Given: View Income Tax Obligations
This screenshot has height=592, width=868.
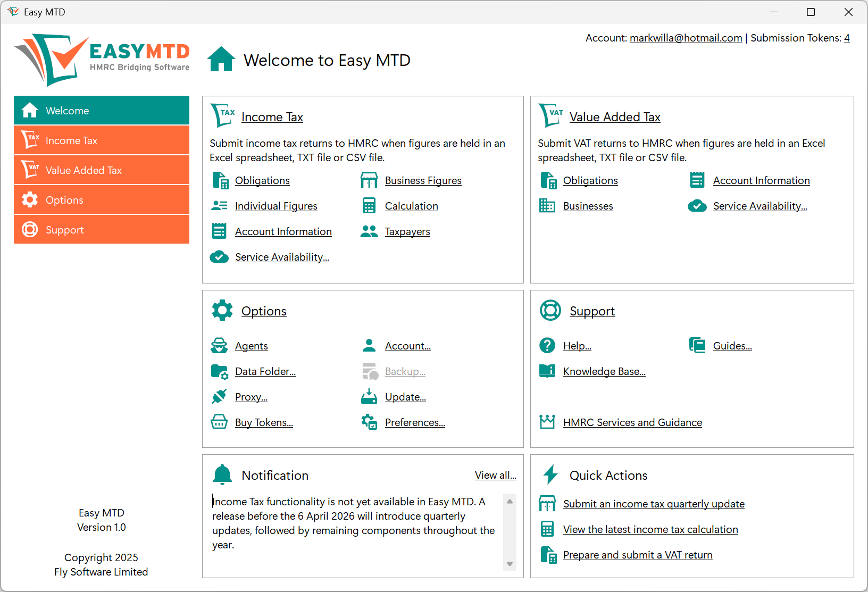Looking at the screenshot, I should point(262,180).
